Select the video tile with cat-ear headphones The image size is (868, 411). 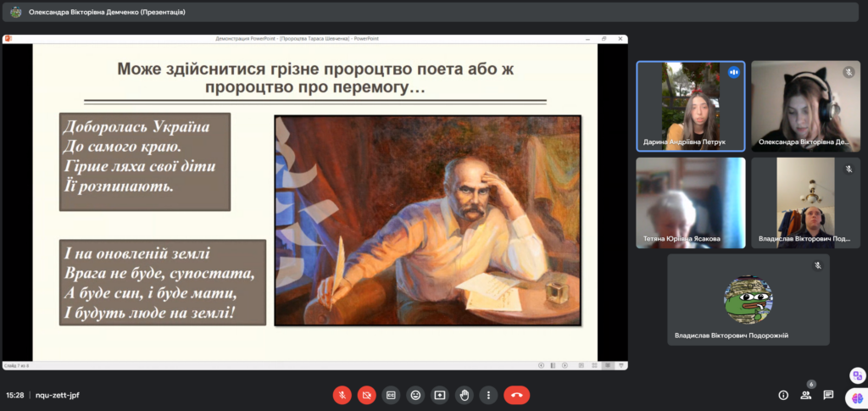coord(805,106)
